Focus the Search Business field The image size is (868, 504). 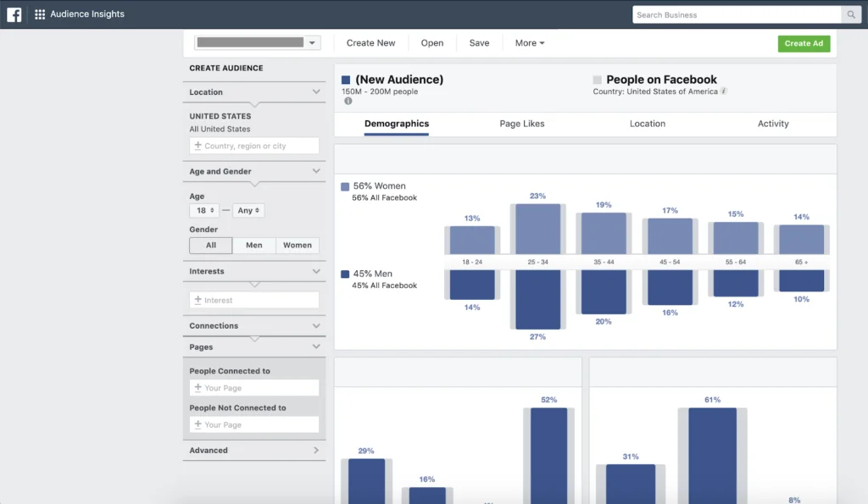737,15
